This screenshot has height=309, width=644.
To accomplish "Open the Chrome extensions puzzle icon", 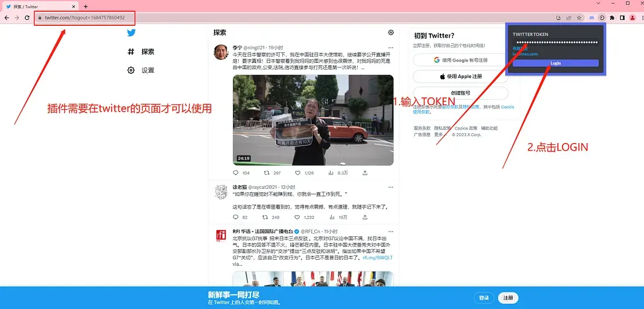I will pos(612,18).
